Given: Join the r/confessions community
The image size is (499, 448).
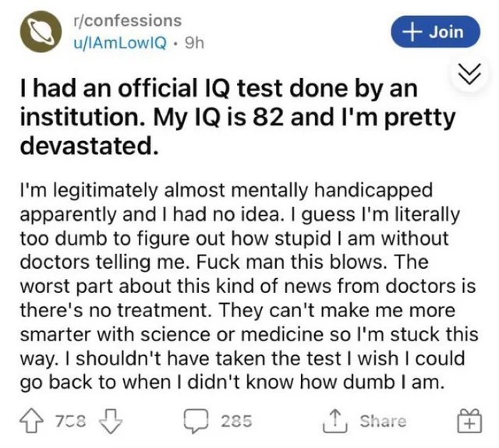Looking at the screenshot, I should click(x=434, y=32).
